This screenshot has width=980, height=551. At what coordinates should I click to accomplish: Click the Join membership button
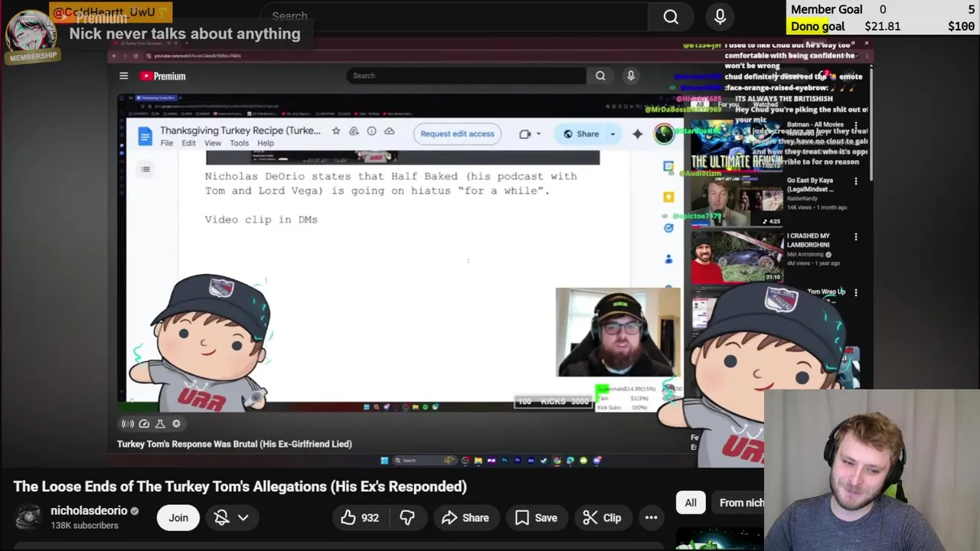[x=178, y=518]
